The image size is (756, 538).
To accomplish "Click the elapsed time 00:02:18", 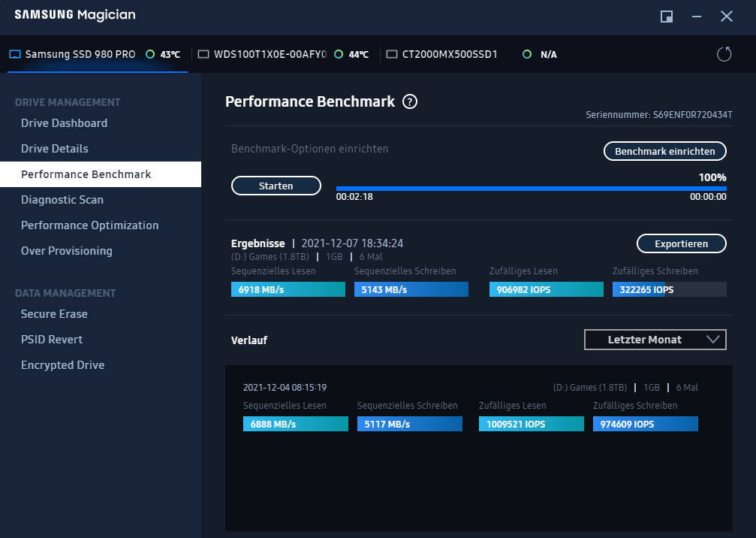I will click(x=354, y=197).
